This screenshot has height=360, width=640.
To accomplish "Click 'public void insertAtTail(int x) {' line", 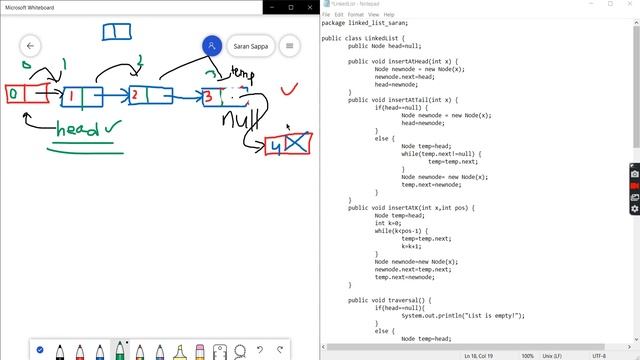I will coord(403,100).
